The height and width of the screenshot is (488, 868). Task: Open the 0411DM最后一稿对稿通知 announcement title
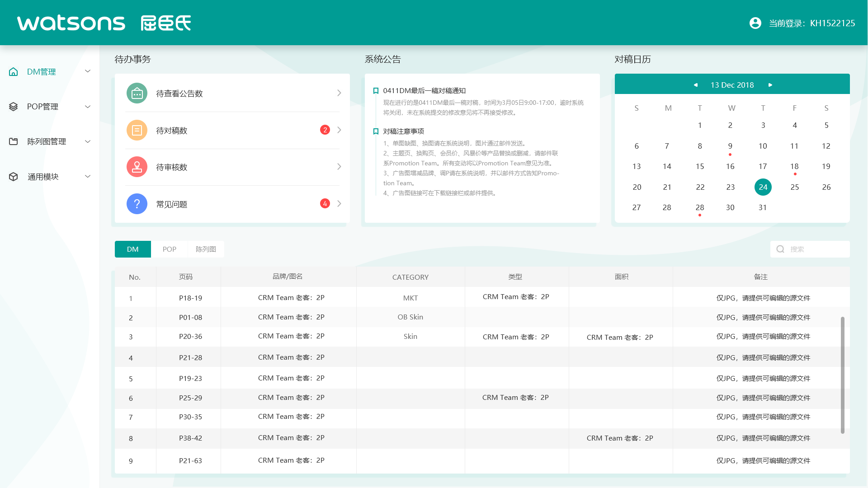click(x=425, y=91)
